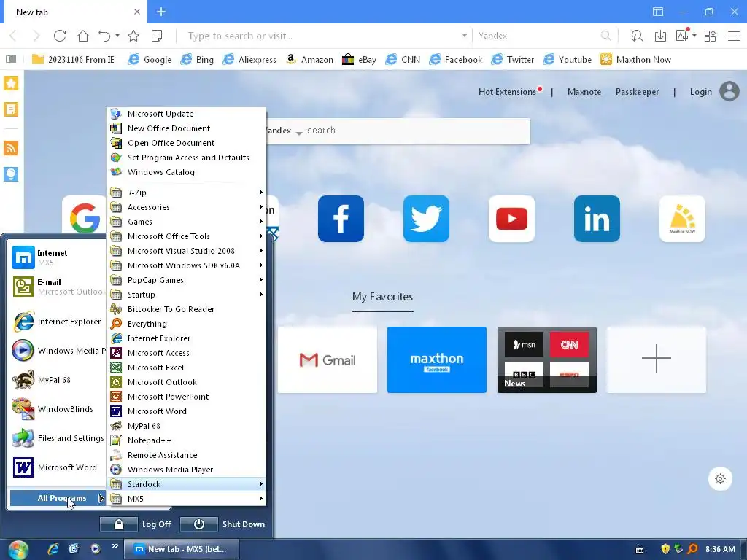Expand quick launch overflow chevron
Image resolution: width=747 pixels, height=560 pixels.
pos(115,545)
